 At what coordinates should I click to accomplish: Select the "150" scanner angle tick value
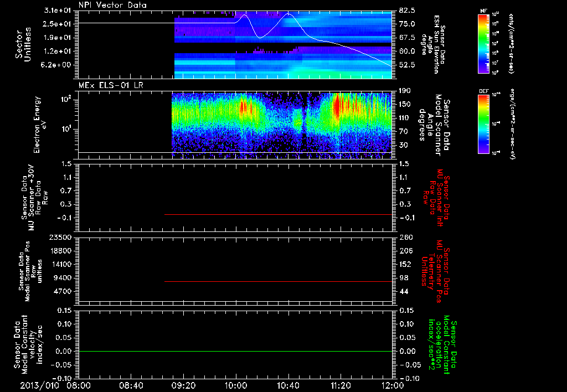pyautogui.click(x=405, y=105)
